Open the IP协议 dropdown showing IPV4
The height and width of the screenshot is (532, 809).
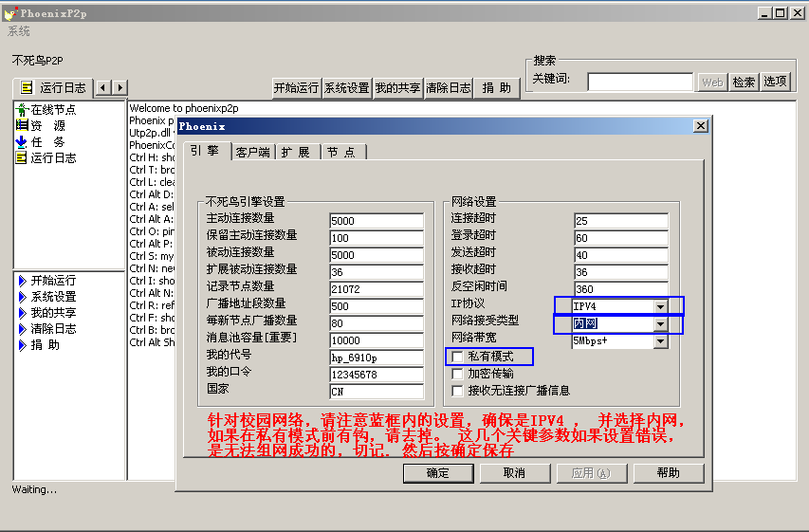click(x=660, y=306)
